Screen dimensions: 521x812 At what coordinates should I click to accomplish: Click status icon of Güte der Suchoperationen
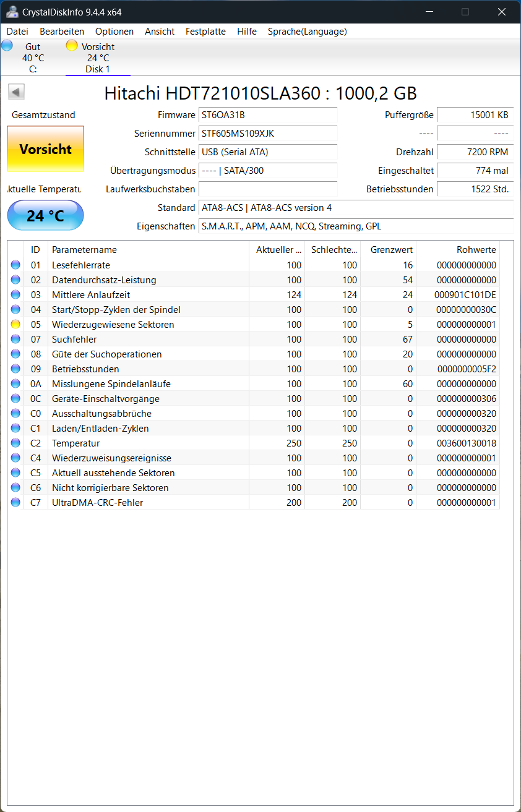tap(15, 354)
